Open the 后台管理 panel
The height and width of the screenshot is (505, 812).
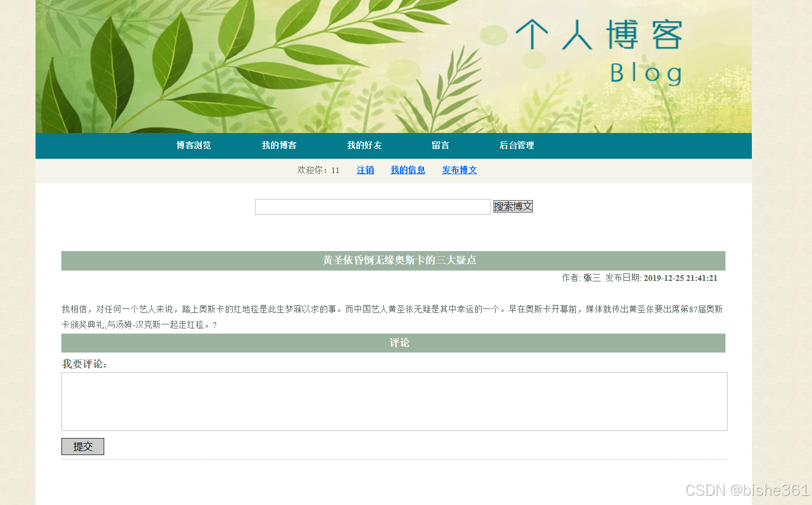(x=516, y=145)
